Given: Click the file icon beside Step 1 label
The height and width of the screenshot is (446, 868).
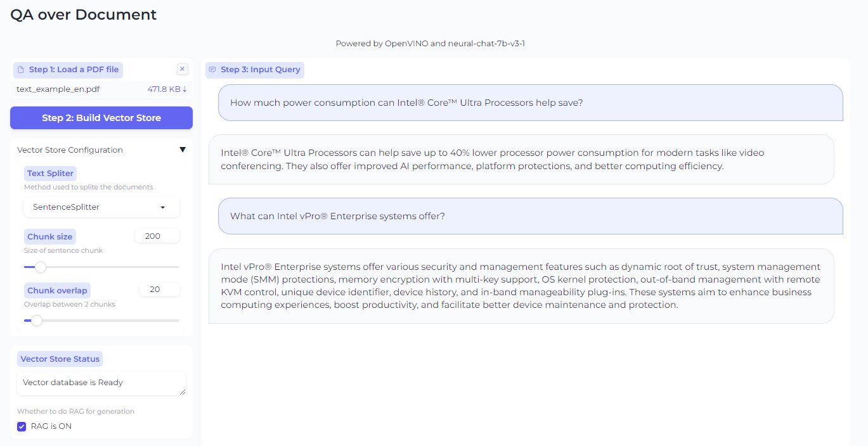Looking at the screenshot, I should pos(21,70).
